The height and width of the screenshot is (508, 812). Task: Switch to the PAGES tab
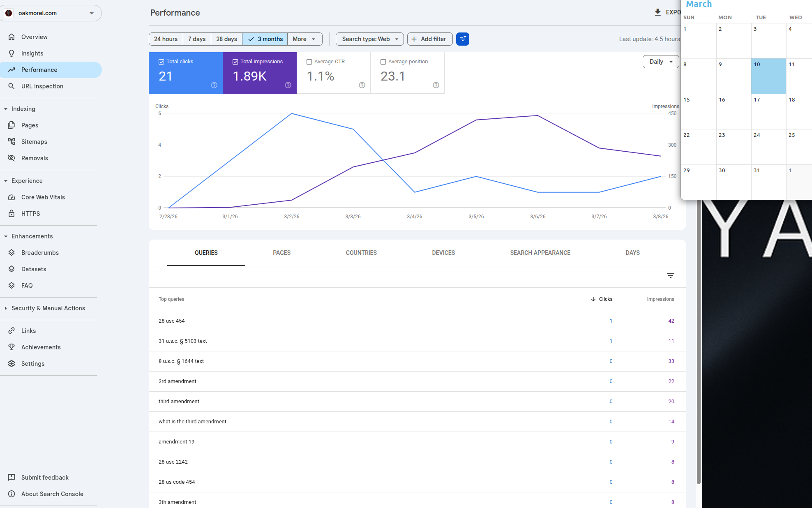pyautogui.click(x=281, y=253)
